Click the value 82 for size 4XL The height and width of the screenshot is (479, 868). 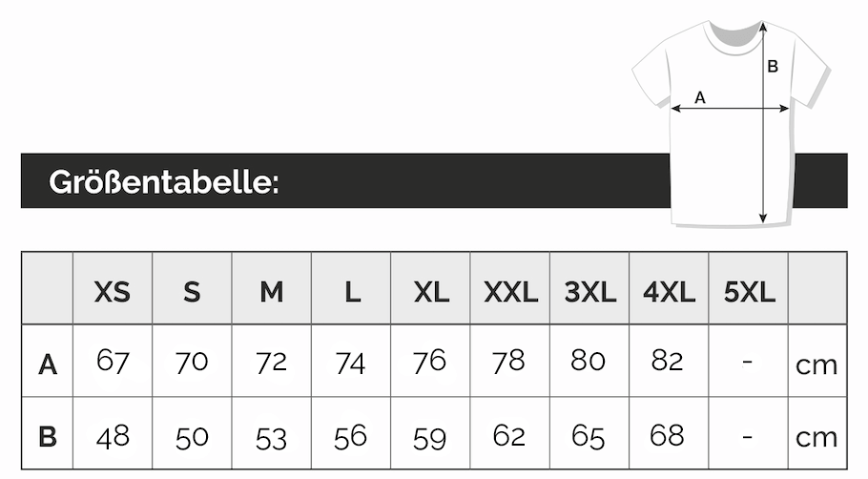(x=668, y=361)
